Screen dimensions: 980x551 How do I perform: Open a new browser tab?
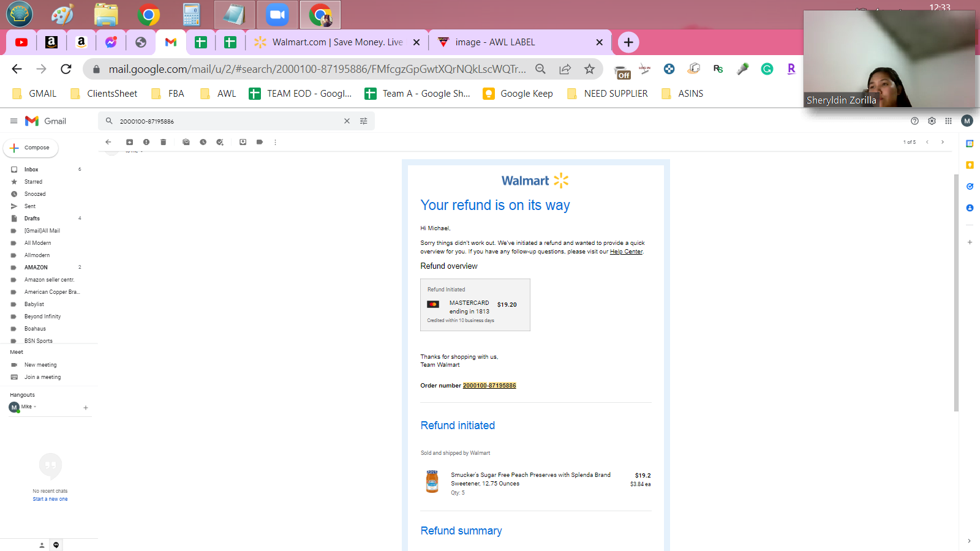(x=628, y=42)
